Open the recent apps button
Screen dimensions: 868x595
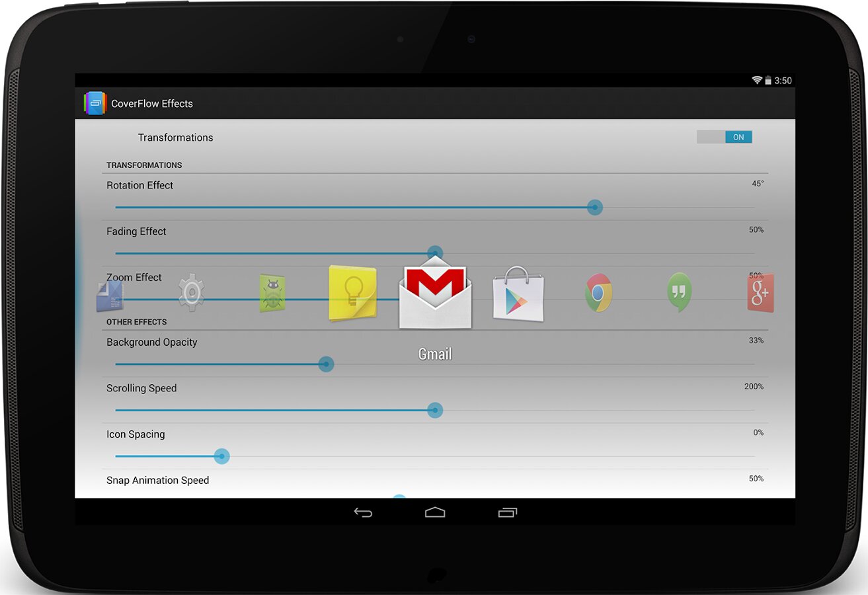point(507,512)
